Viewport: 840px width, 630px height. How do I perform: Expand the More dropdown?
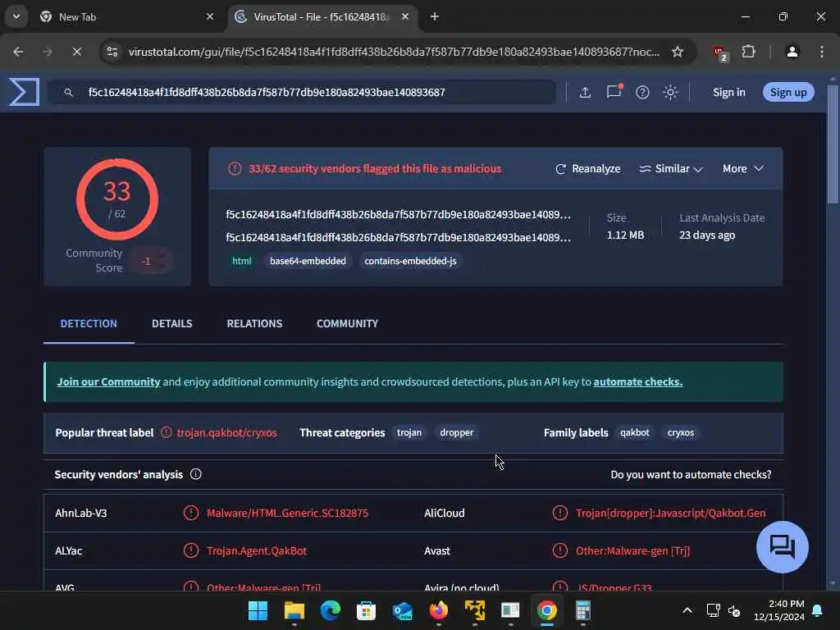743,169
